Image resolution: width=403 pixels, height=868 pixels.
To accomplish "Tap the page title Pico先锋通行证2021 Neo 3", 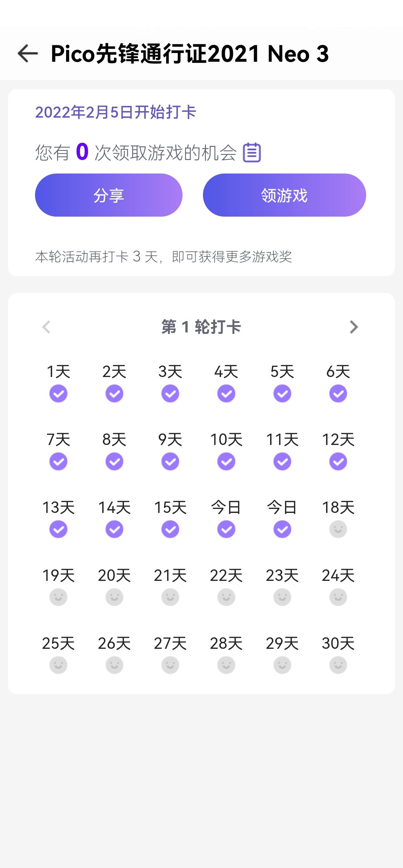I will coord(190,54).
